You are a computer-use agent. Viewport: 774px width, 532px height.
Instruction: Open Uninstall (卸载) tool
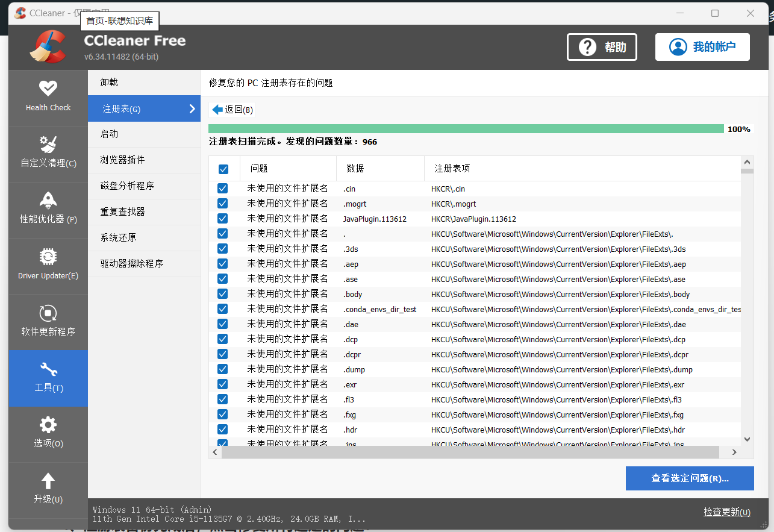[x=144, y=83]
